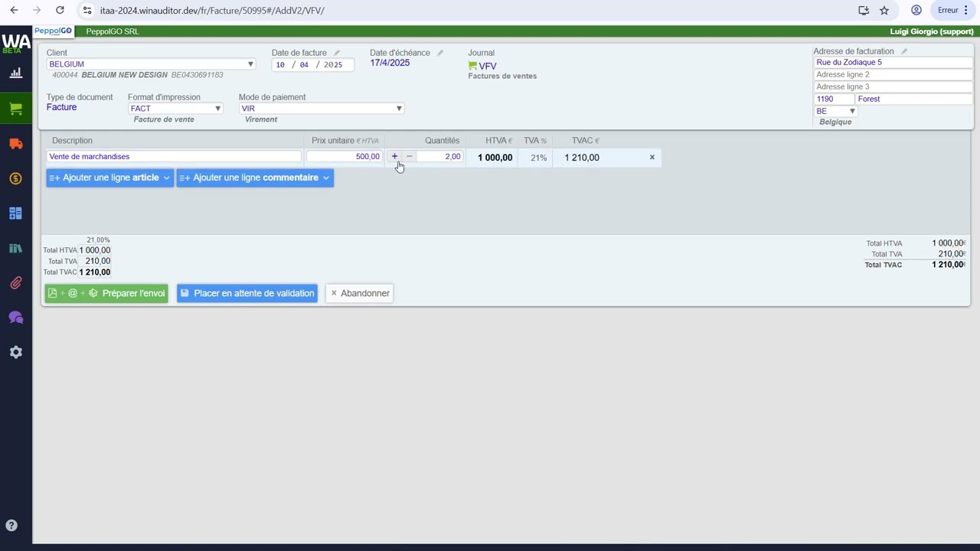Click Placer en attente de validation

point(247,293)
